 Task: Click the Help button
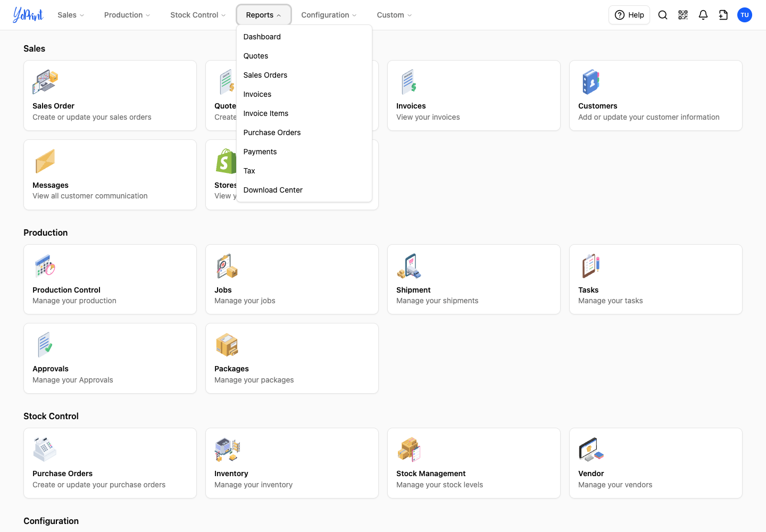coord(629,15)
